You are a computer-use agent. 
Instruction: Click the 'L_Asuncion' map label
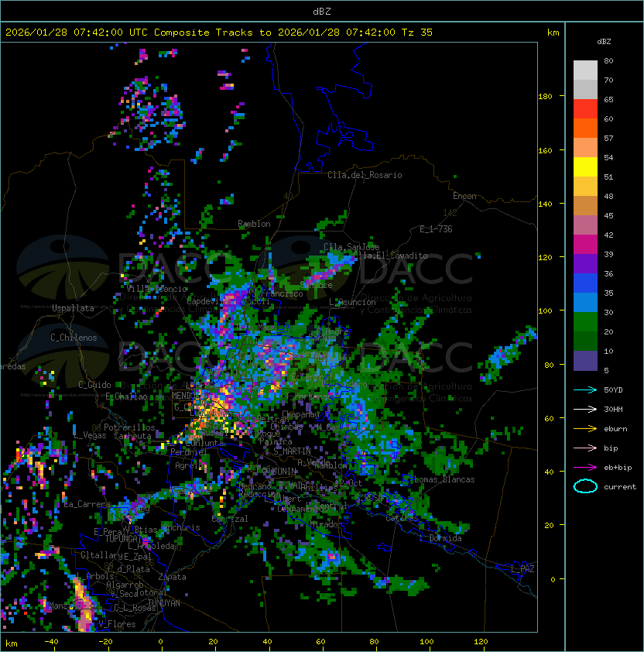pyautogui.click(x=352, y=302)
